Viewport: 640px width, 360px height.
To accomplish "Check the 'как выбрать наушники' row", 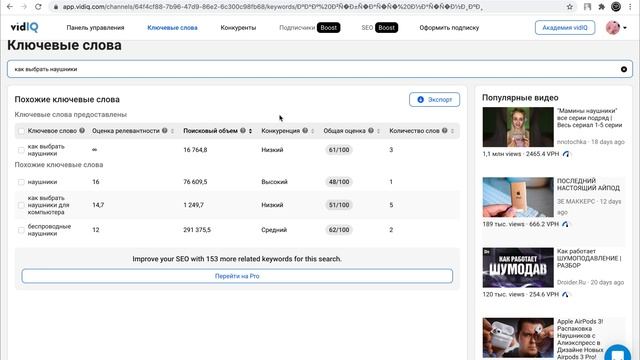I will pos(21,150).
